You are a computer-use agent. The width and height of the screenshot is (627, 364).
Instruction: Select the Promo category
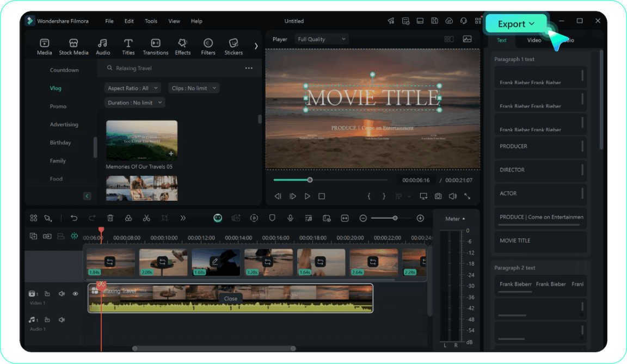(x=58, y=106)
